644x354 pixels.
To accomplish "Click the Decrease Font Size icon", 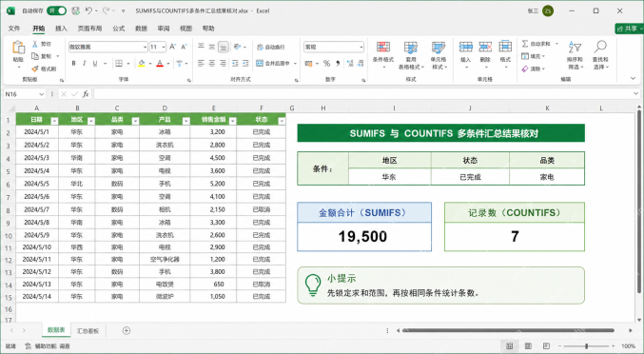I will click(184, 47).
